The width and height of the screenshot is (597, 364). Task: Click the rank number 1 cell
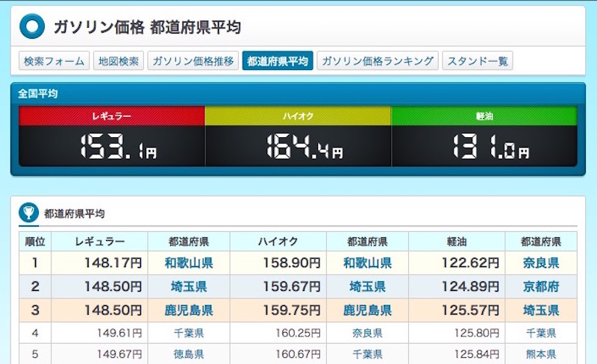tap(35, 263)
